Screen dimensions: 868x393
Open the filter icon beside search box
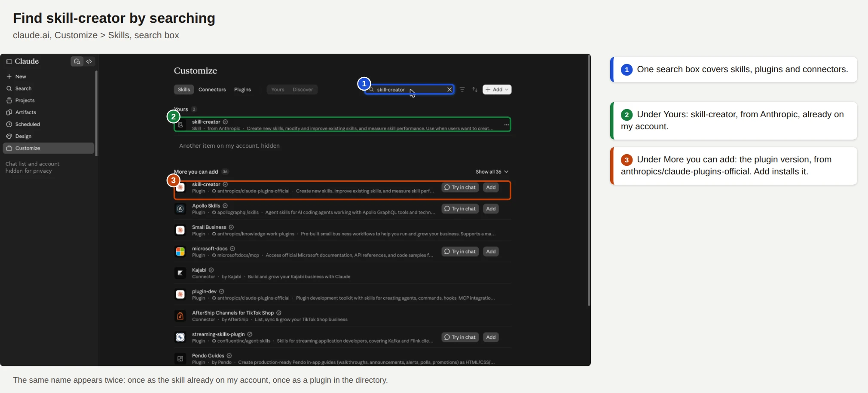pyautogui.click(x=462, y=89)
